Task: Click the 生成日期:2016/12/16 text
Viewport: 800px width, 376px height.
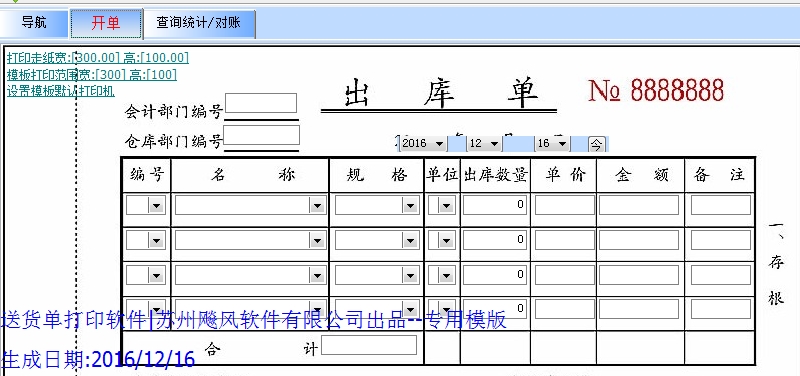Action: pyautogui.click(x=99, y=360)
